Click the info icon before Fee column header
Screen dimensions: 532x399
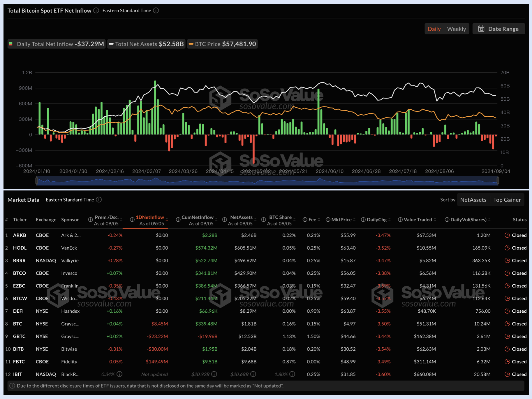[x=305, y=220]
